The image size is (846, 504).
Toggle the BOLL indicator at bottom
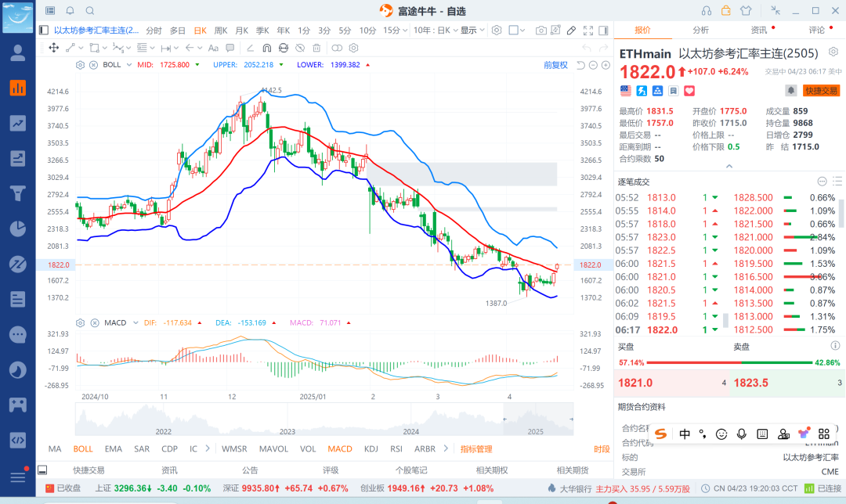[83, 448]
